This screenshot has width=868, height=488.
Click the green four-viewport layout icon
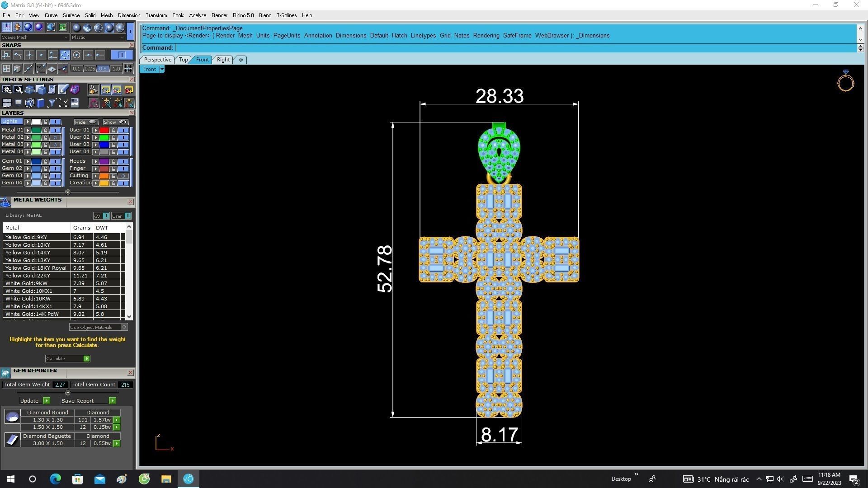tap(62, 27)
